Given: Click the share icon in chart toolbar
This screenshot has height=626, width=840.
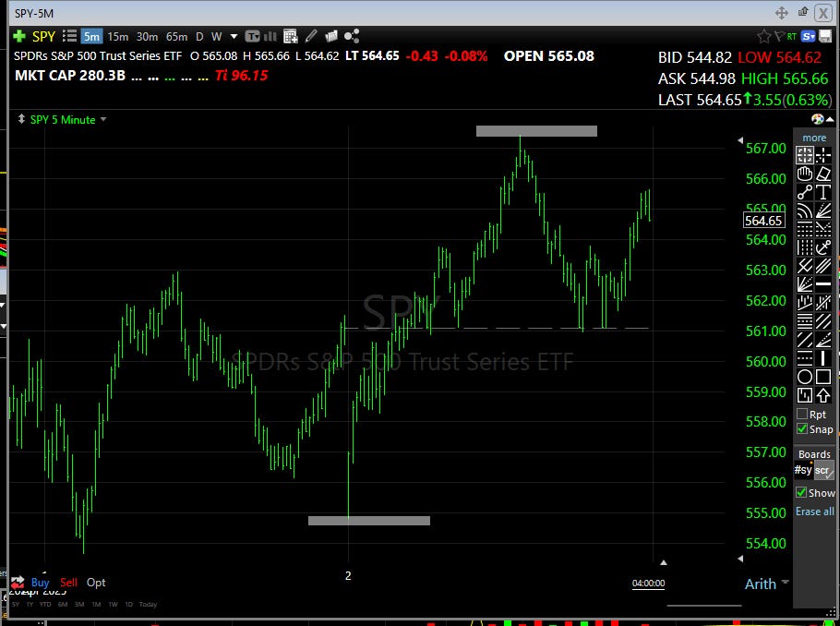Looking at the screenshot, I should [x=352, y=36].
